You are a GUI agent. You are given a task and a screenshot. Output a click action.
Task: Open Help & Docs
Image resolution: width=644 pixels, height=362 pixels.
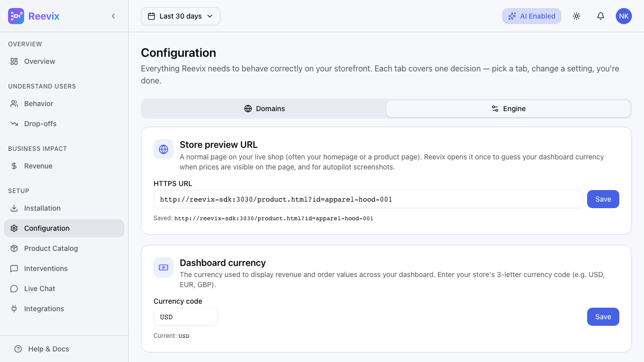click(64, 349)
